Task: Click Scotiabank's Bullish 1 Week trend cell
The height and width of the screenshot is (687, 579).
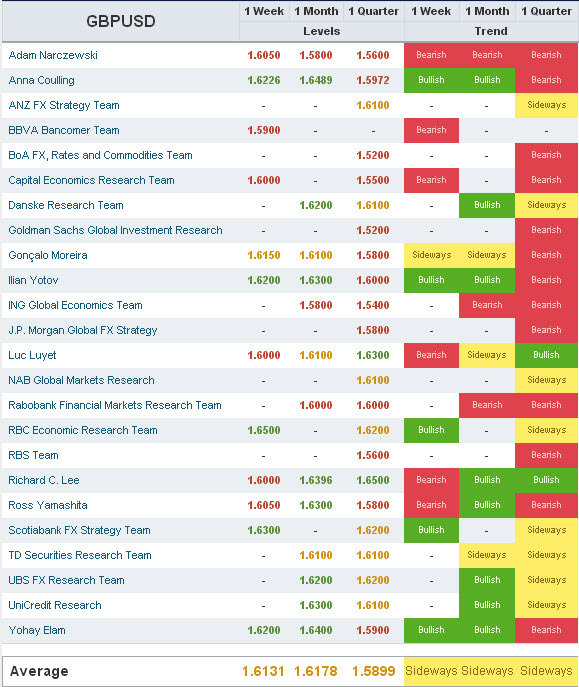Action: [431, 530]
